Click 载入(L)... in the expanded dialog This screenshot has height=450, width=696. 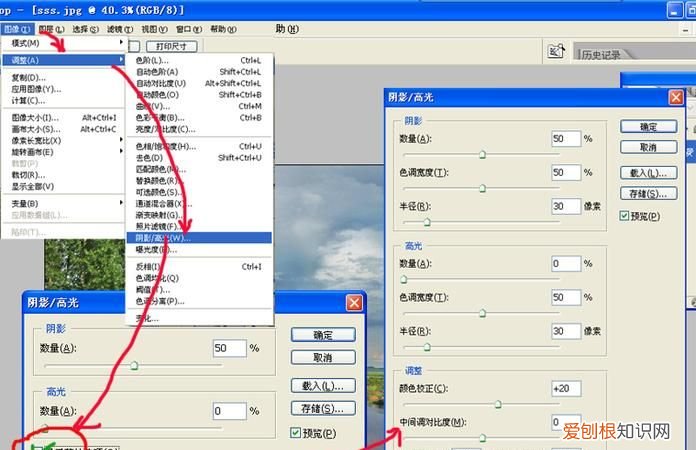tap(649, 173)
